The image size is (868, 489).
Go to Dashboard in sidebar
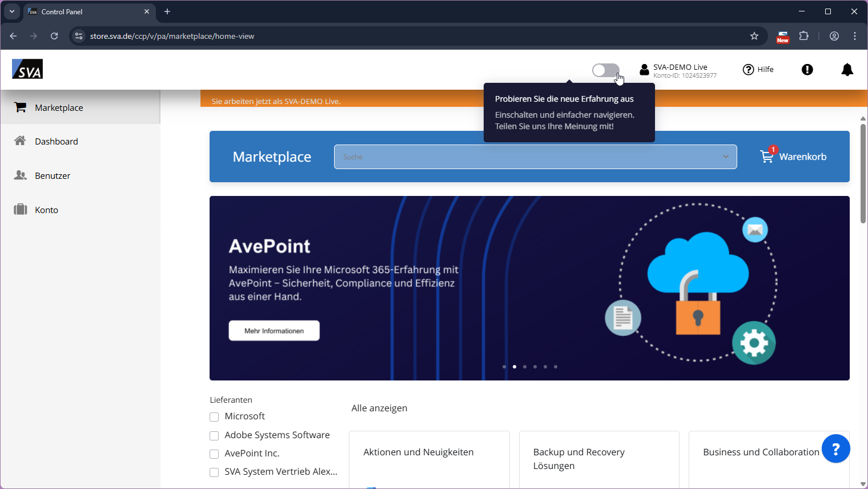pos(56,142)
